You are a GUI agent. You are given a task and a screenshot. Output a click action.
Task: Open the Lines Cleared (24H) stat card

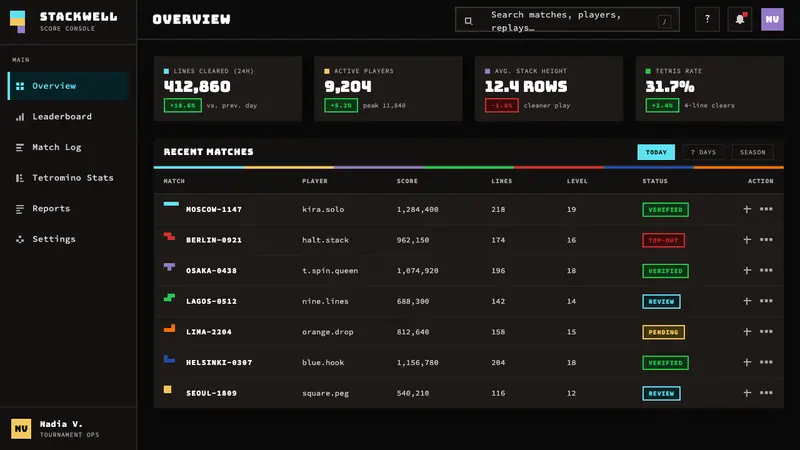tap(228, 89)
